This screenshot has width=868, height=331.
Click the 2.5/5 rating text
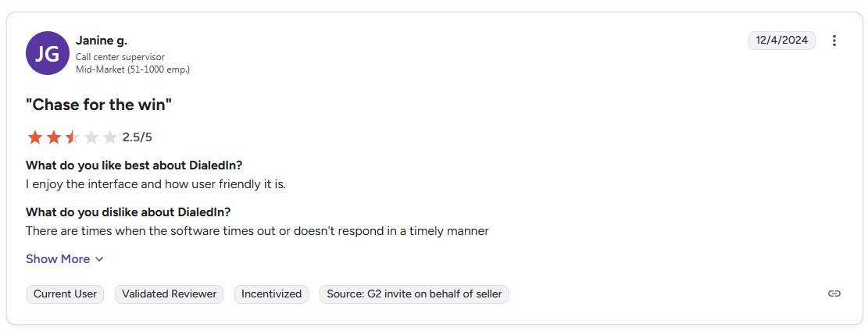138,137
